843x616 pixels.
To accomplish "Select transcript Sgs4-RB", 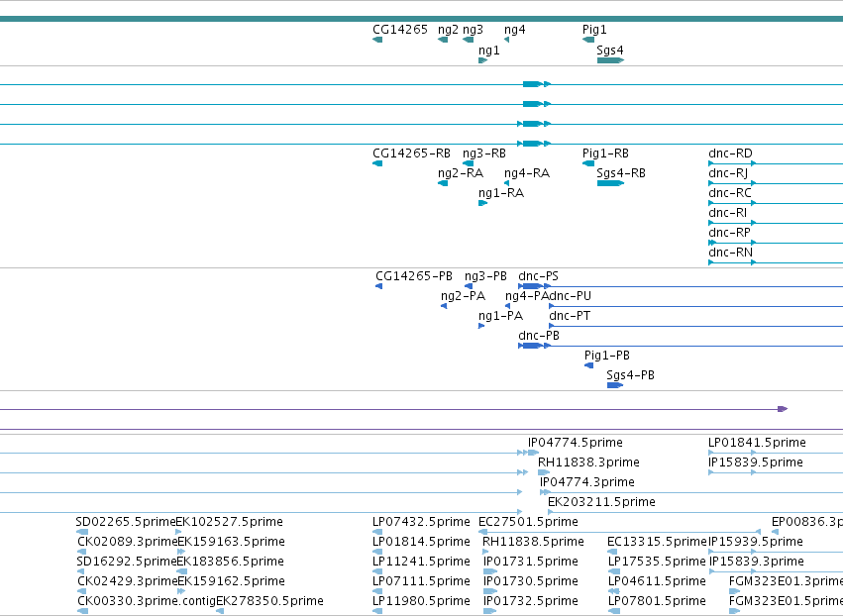I will [x=611, y=183].
